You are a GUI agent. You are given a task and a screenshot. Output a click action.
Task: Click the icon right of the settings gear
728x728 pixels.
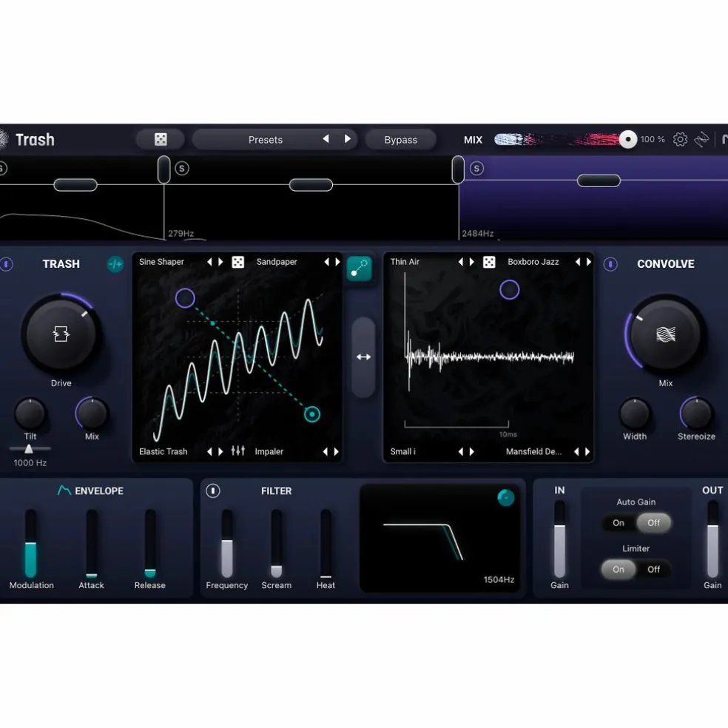pyautogui.click(x=701, y=139)
